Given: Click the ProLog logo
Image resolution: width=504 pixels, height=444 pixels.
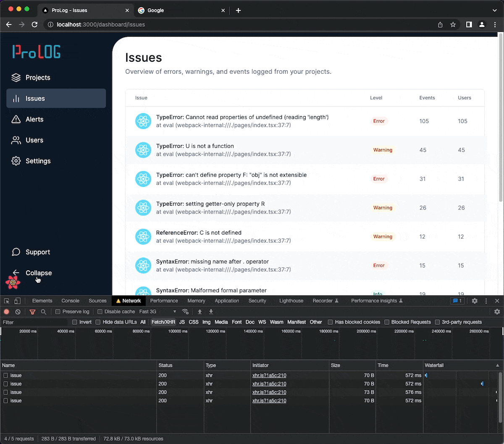Looking at the screenshot, I should click(x=37, y=52).
